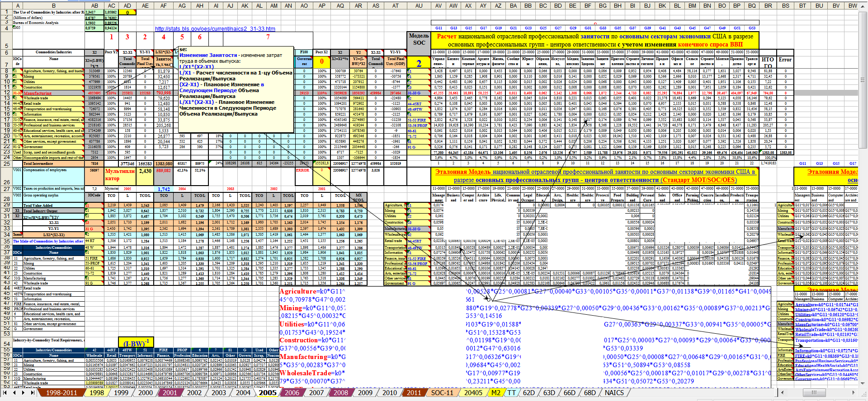Select the Модель SOC header cell
The image size is (868, 401).
(x=419, y=40)
